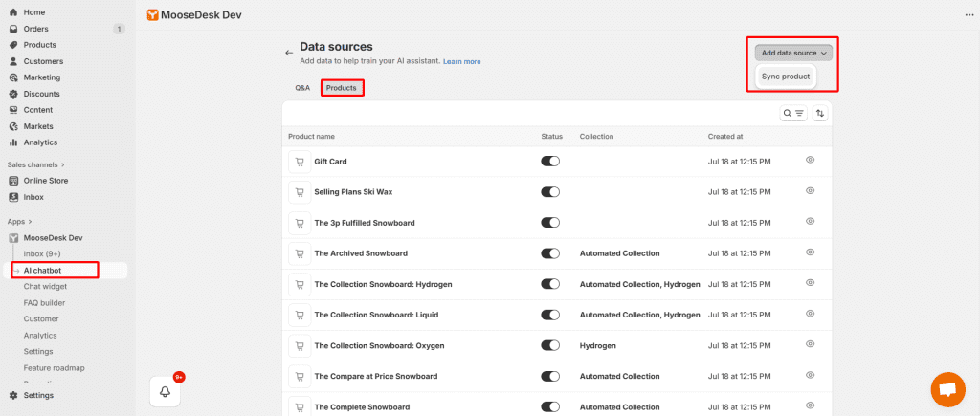Choose Sync product from the dropdown
This screenshot has height=416, width=980.
point(785,77)
